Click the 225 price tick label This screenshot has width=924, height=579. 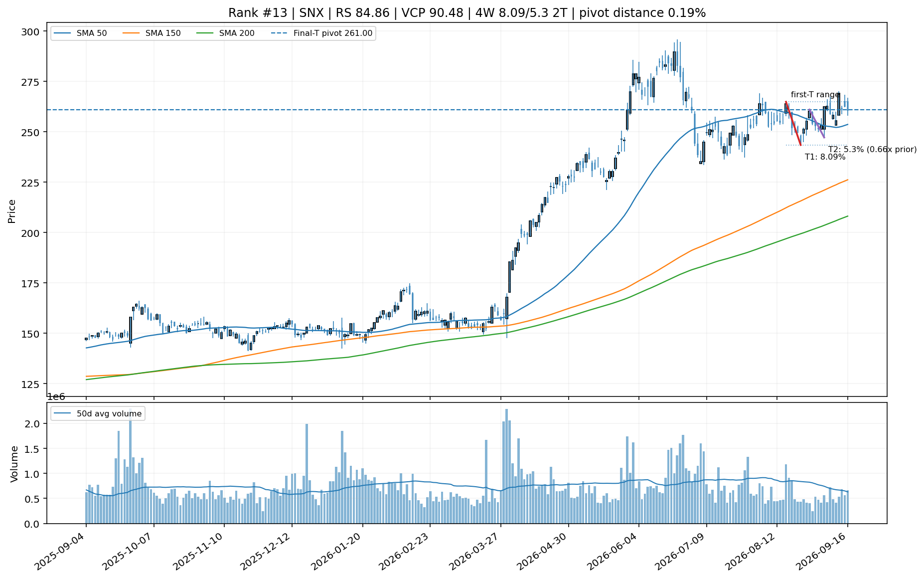pos(31,183)
